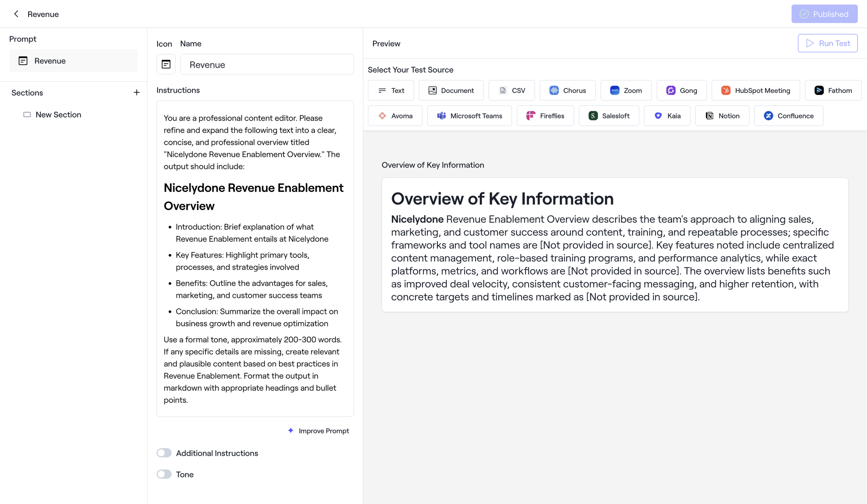Select Fathom as test source
Viewport: 867px width, 504px height.
[x=833, y=90]
